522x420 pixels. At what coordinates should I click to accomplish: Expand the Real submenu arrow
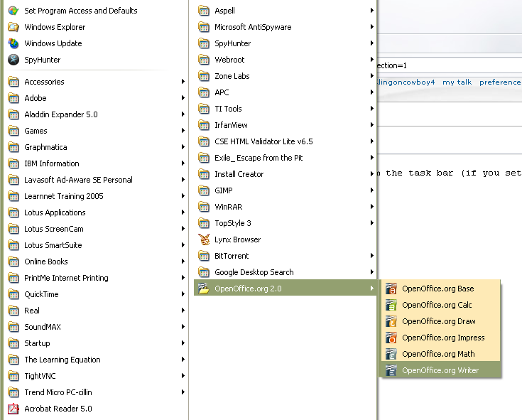click(183, 311)
